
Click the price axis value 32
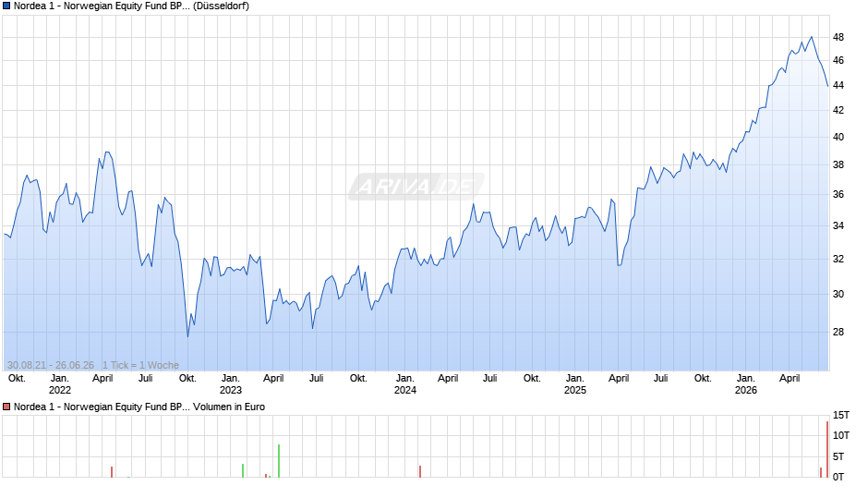point(838,260)
